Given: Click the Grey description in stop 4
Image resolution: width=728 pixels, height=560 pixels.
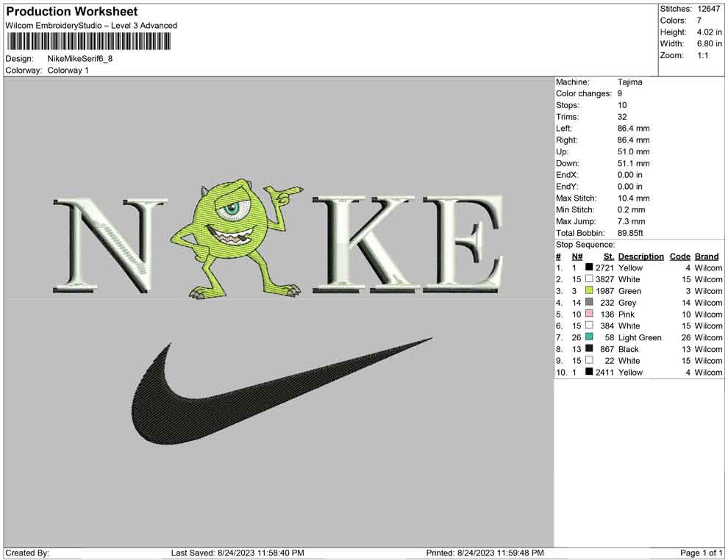Looking at the screenshot, I should point(627,303).
